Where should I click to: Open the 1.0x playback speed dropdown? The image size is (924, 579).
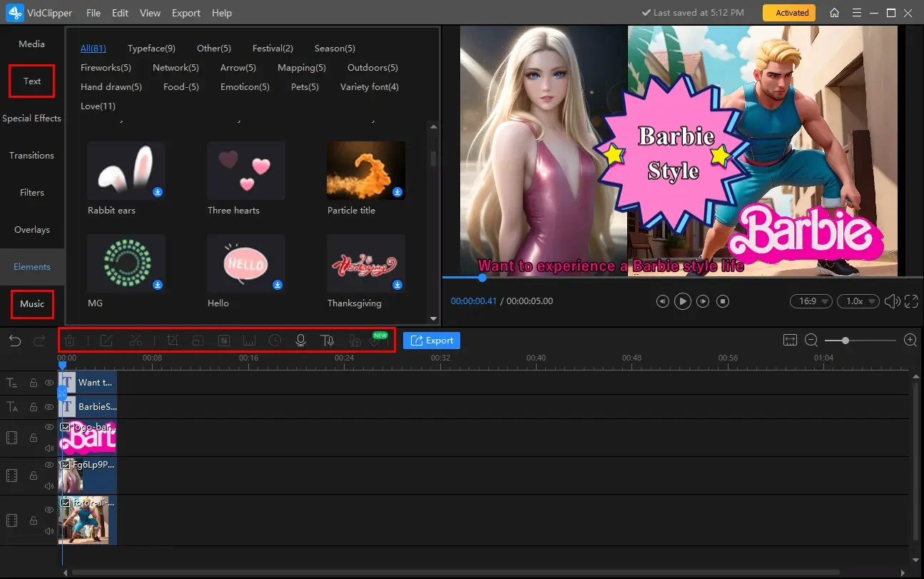point(858,301)
